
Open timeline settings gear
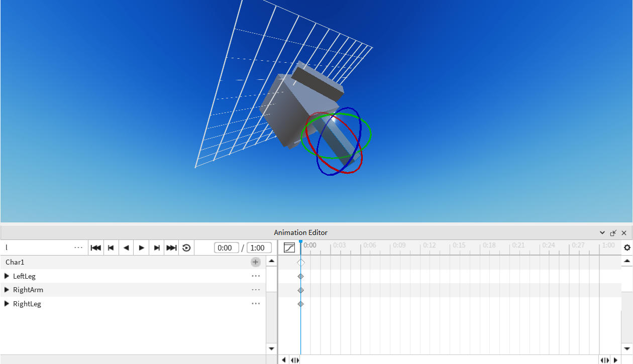(627, 248)
